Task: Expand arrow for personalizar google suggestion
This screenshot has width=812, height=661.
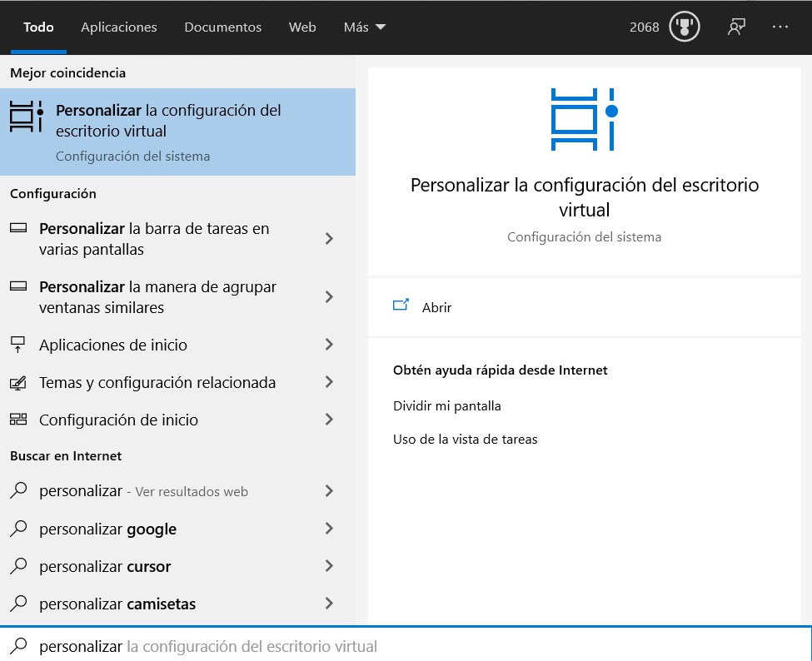Action: point(329,529)
